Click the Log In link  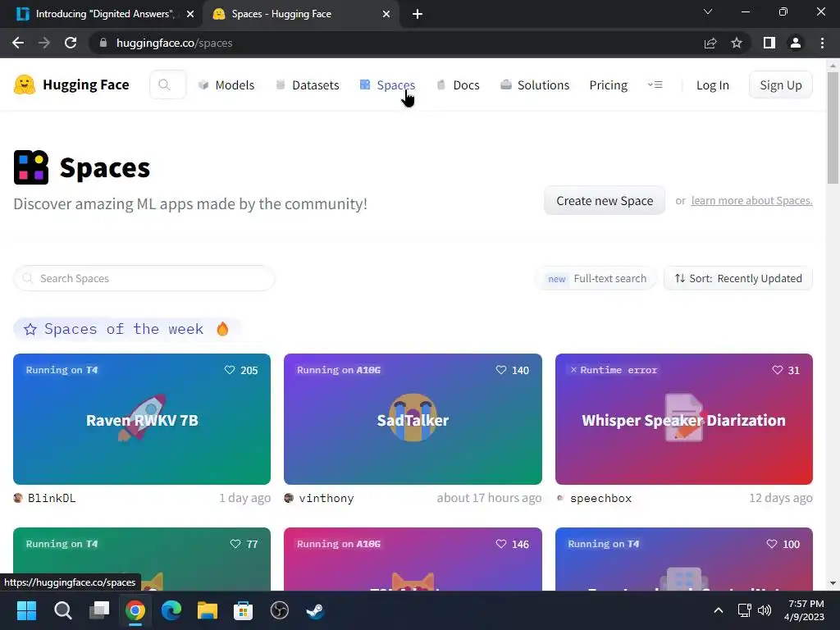coord(713,85)
